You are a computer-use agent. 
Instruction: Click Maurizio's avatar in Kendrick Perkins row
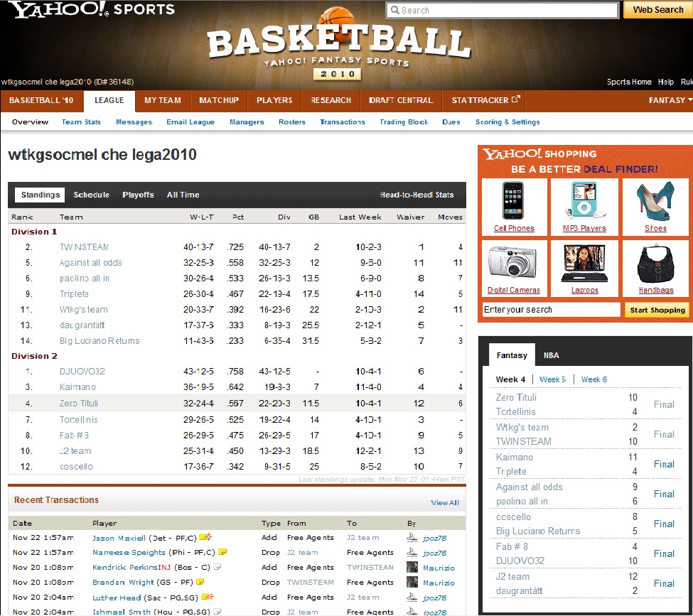[412, 567]
